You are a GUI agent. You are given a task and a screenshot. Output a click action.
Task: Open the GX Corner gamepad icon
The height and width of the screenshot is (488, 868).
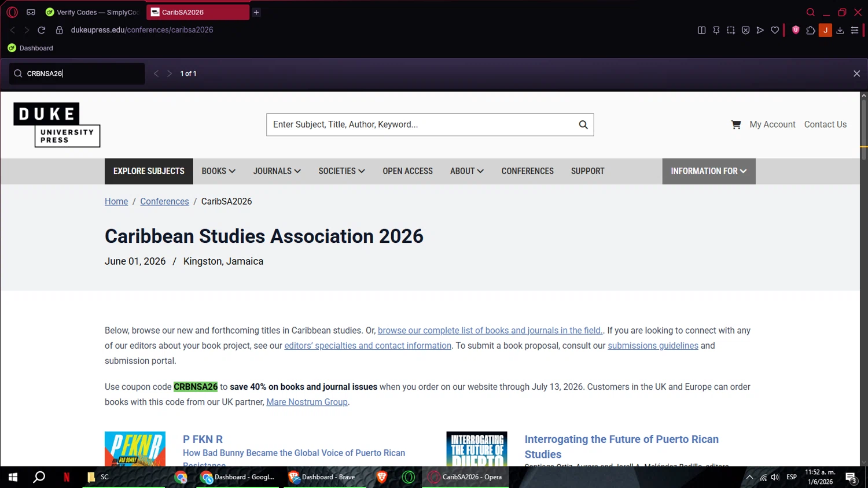point(31,12)
